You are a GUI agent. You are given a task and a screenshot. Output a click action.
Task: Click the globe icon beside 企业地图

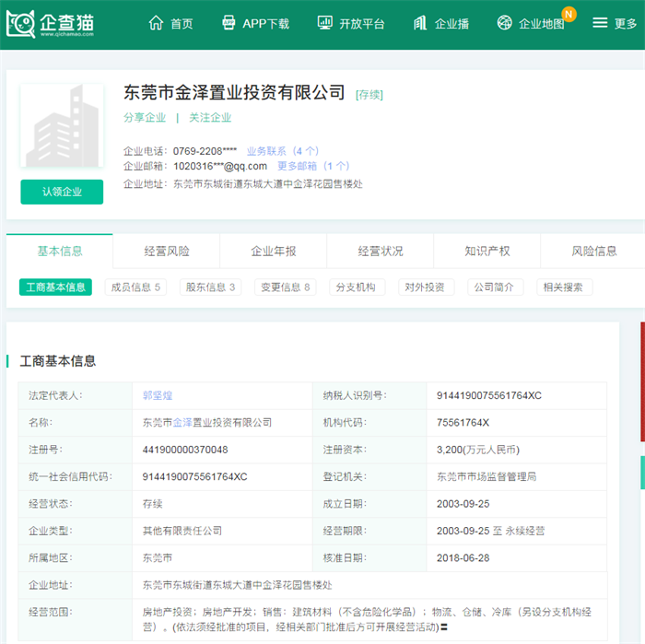click(504, 24)
